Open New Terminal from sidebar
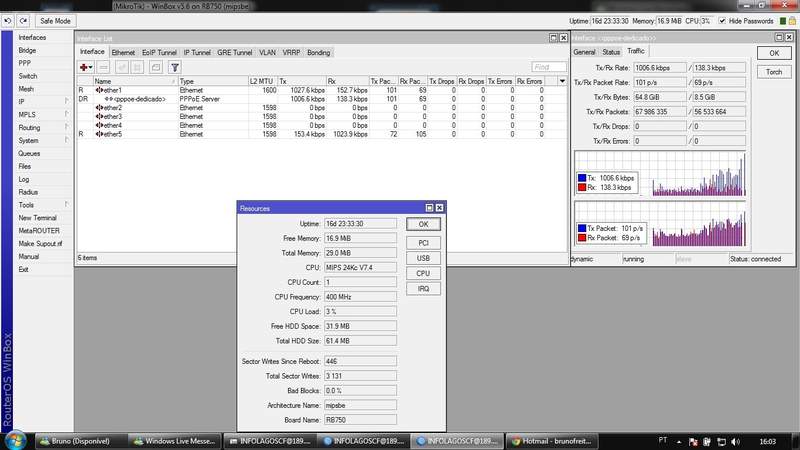Screen dimensions: 800x450 [37, 217]
